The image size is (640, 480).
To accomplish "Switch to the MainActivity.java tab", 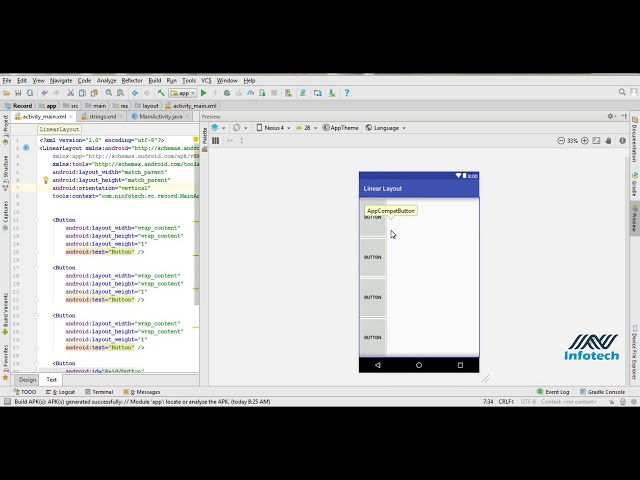I will (x=160, y=116).
